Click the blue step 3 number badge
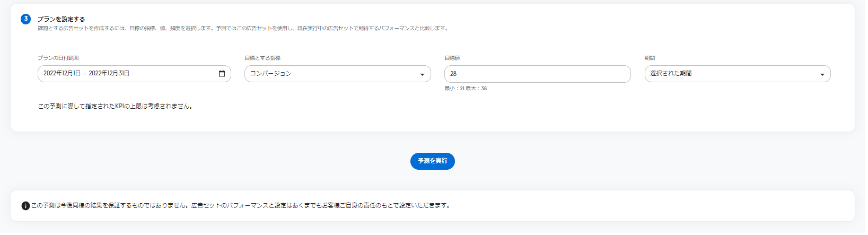868x235 pixels. (25, 19)
